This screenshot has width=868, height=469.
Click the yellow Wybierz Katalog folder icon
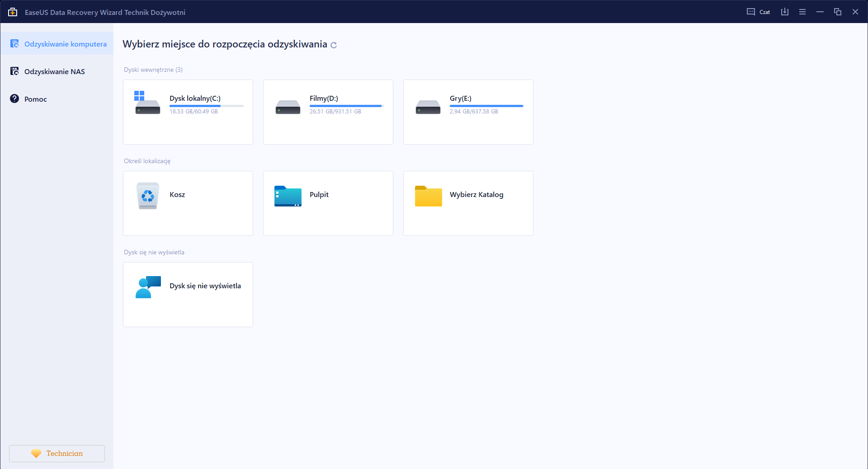point(428,196)
